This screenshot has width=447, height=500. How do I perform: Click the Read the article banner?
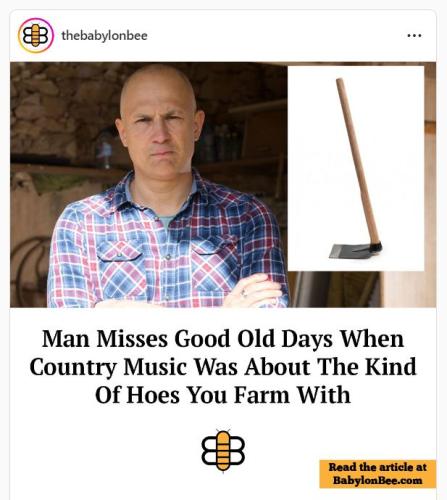pos(378,474)
